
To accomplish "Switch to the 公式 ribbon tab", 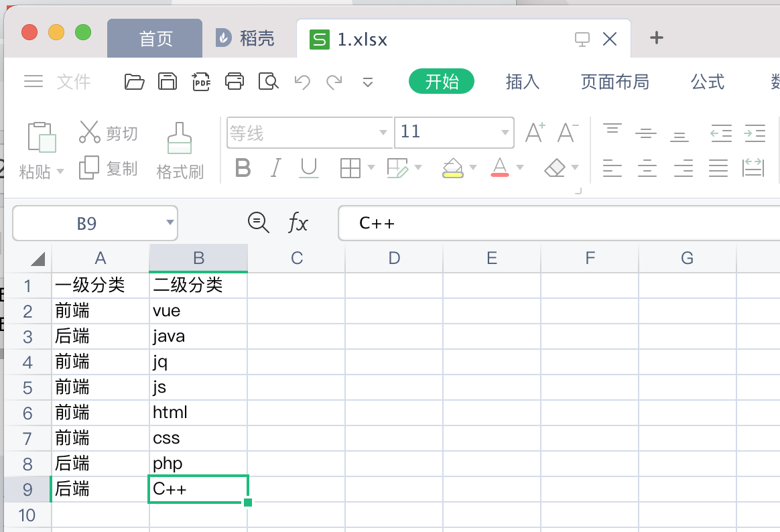I will 707,82.
